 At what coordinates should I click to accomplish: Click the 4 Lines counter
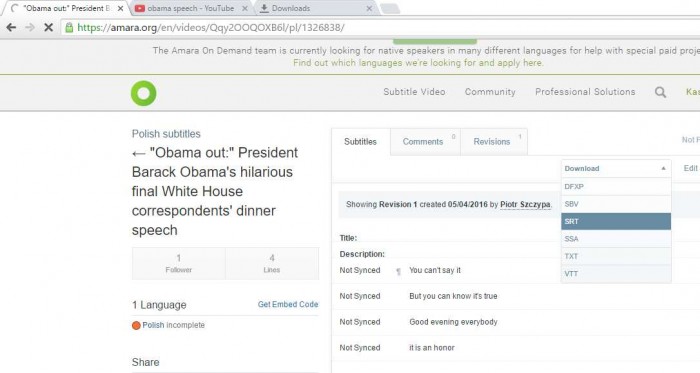[272, 263]
